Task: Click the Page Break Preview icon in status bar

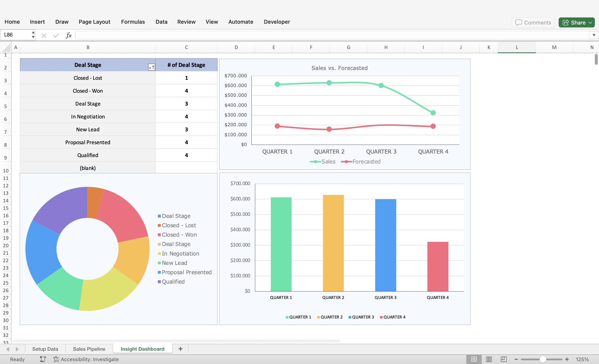Action: coord(504,359)
